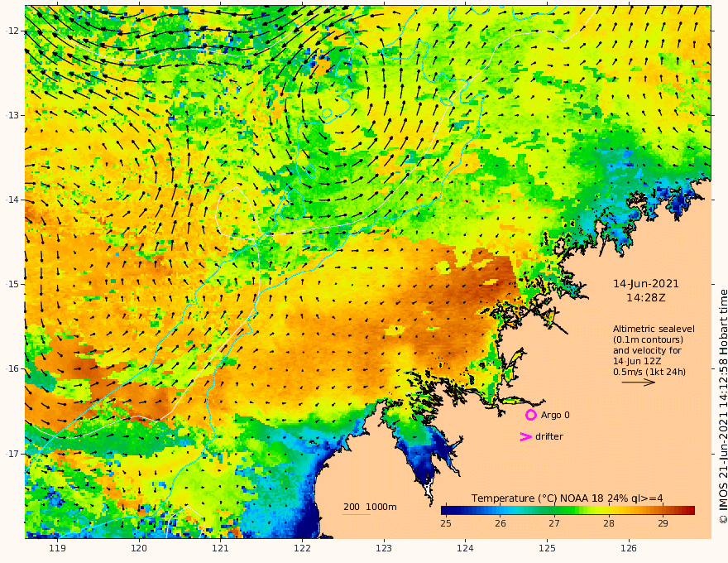Click the magenta drifter arrowhead symbol
The width and height of the screenshot is (728, 563).
(x=525, y=436)
